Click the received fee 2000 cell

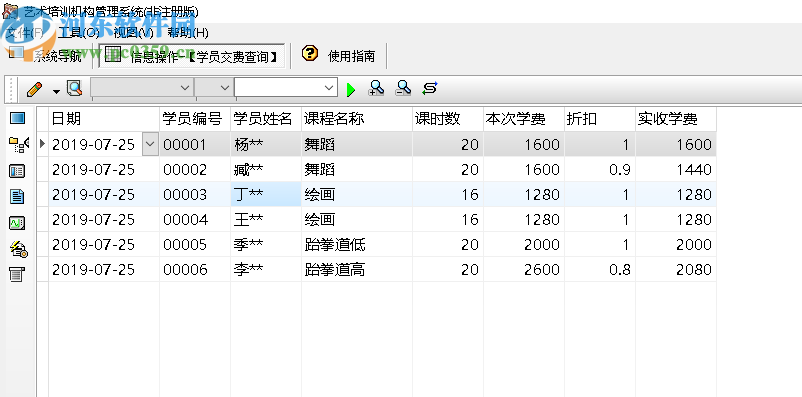(x=676, y=245)
